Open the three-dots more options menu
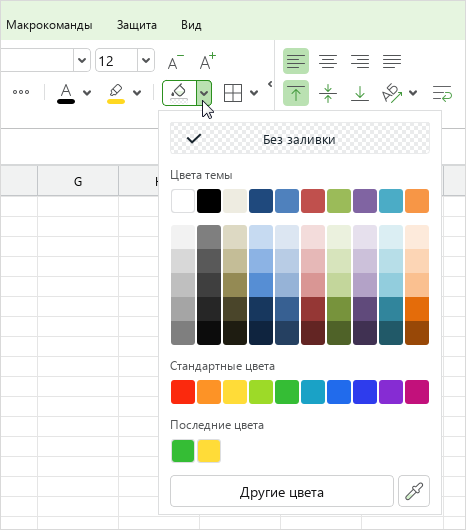The width and height of the screenshot is (466, 530). pyautogui.click(x=21, y=92)
